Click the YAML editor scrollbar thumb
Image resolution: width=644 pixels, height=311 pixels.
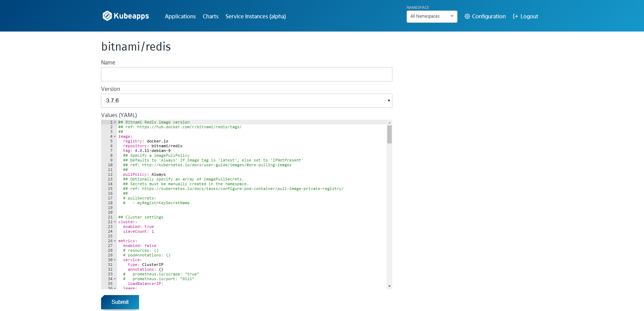point(389,134)
